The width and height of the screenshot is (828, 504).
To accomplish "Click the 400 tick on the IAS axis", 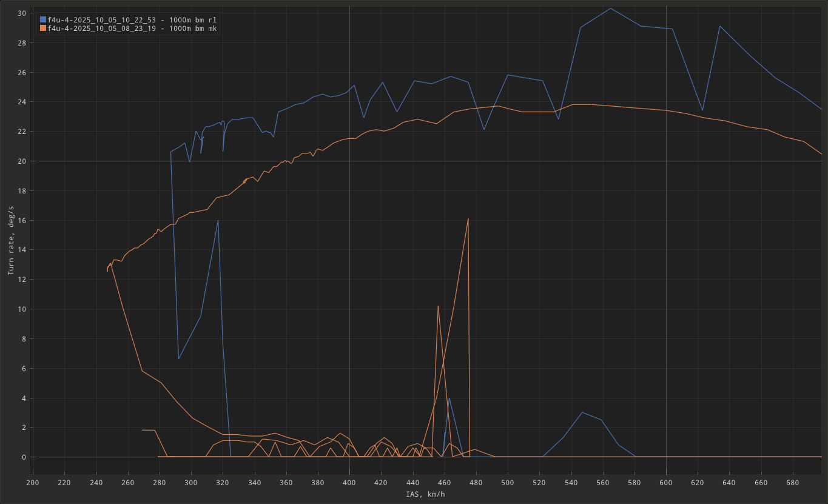I will [349, 482].
